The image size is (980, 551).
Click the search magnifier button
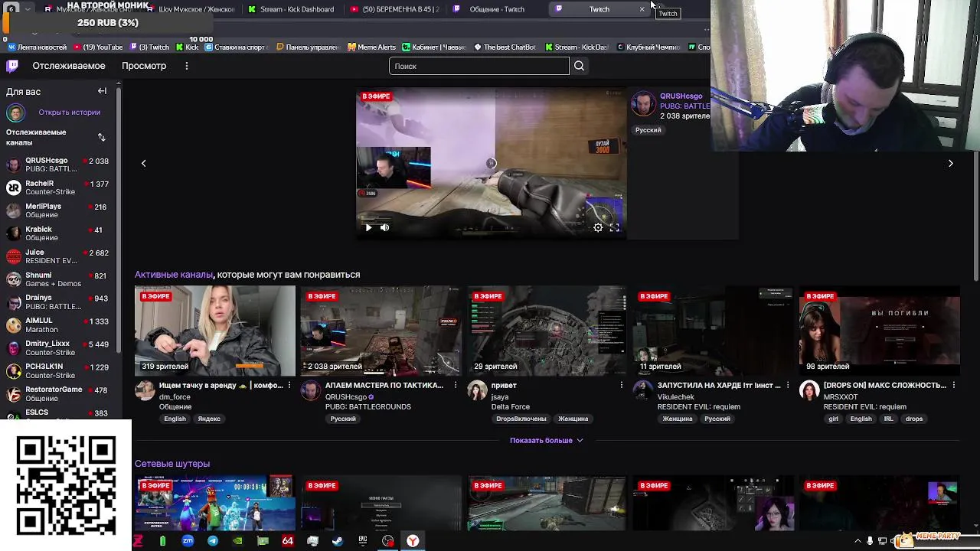[579, 66]
